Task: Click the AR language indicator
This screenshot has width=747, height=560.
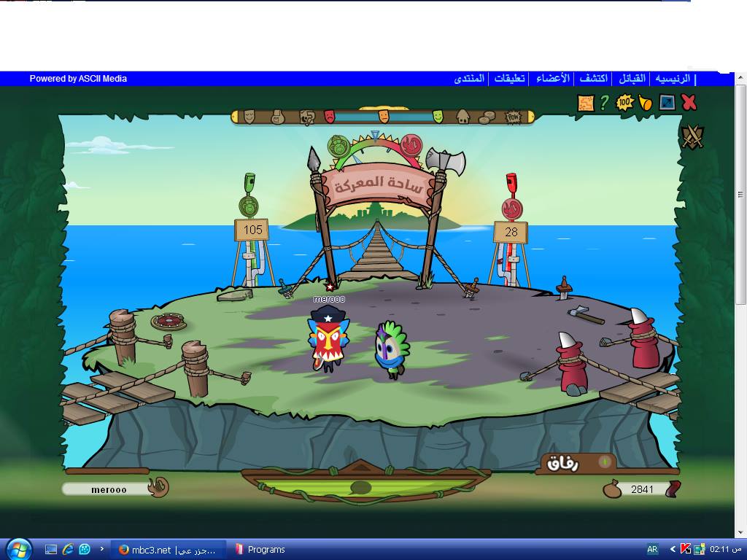Action: pyautogui.click(x=652, y=549)
